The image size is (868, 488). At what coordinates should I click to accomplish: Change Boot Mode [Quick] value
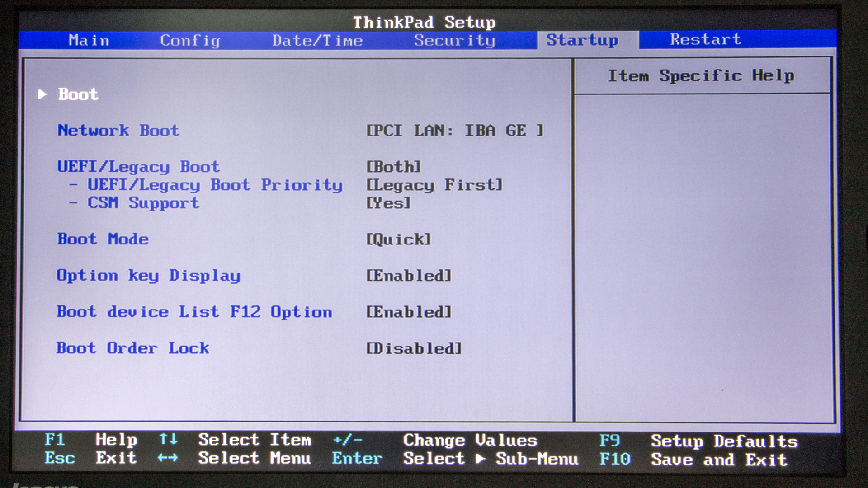point(398,239)
